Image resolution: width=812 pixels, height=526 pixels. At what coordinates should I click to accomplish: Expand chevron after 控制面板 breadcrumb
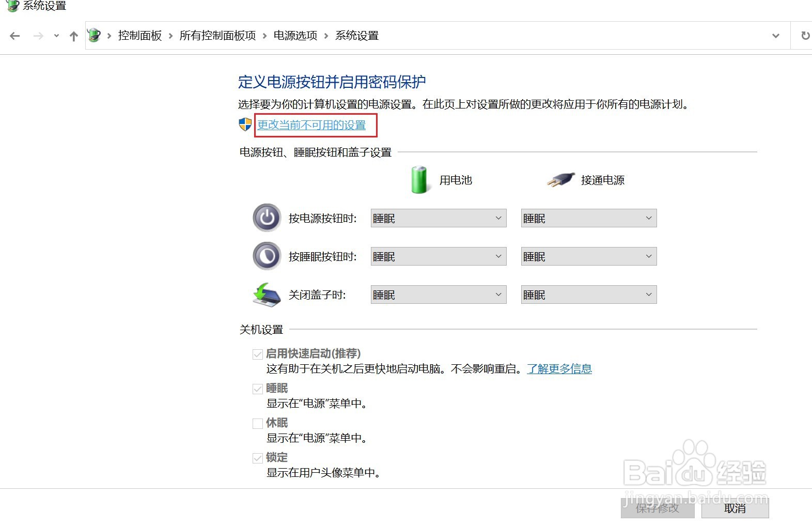(170, 36)
